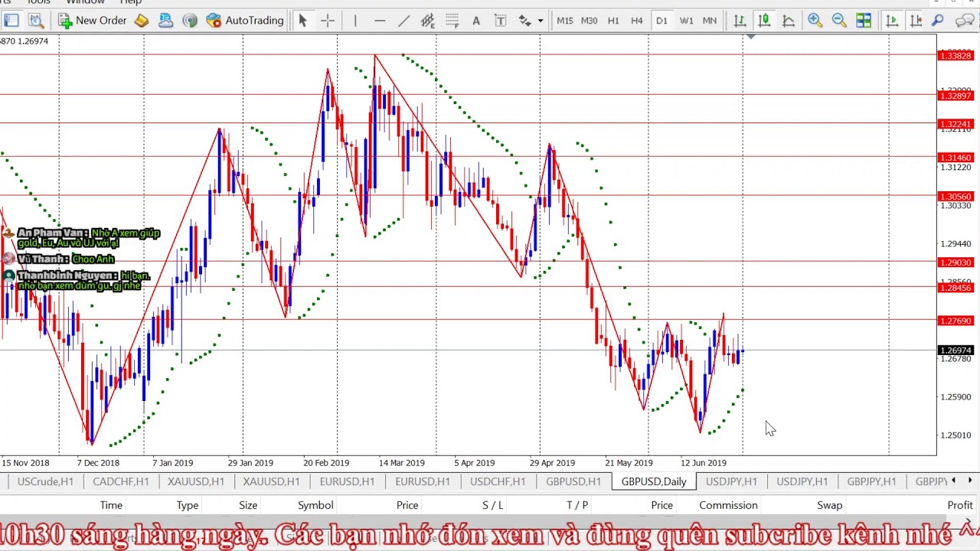Open the Signals radio-wave icon

coord(190,21)
